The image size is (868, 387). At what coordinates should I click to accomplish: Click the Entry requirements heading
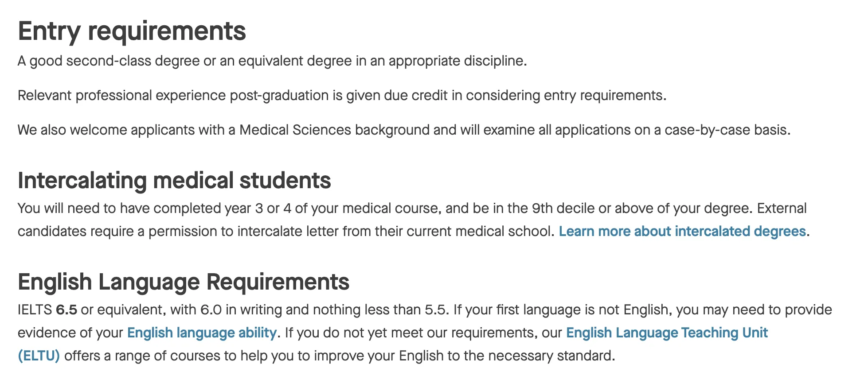coord(132,31)
